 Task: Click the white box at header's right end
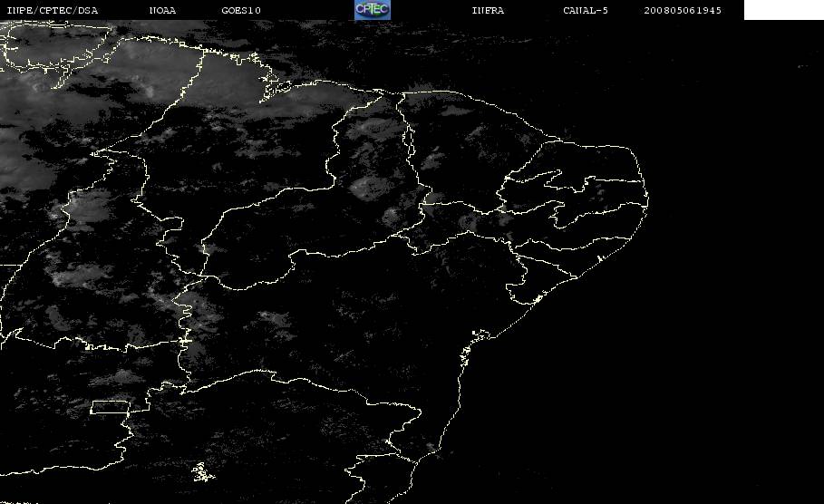pyautogui.click(x=784, y=10)
